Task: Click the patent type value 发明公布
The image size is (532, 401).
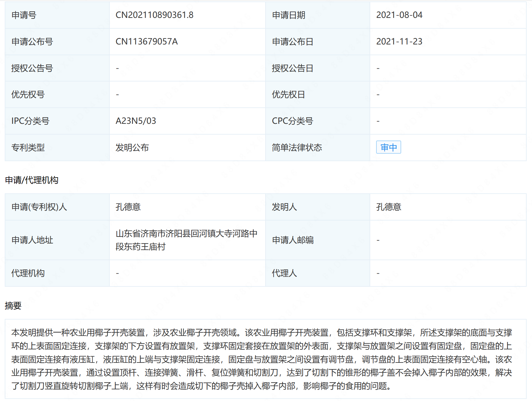Action: point(132,147)
